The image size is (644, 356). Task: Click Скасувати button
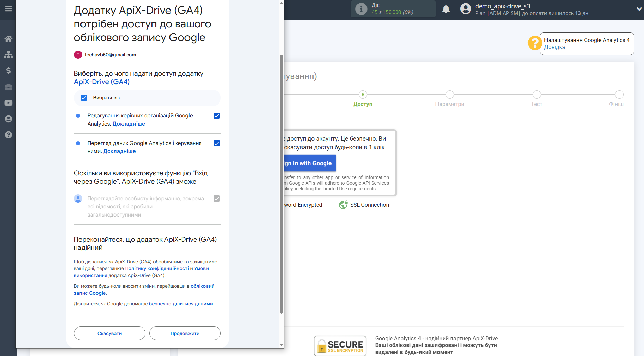[x=110, y=333]
